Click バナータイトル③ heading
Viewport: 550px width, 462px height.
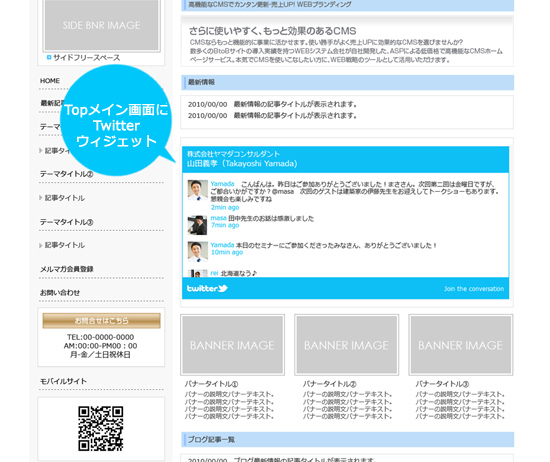coord(442,384)
